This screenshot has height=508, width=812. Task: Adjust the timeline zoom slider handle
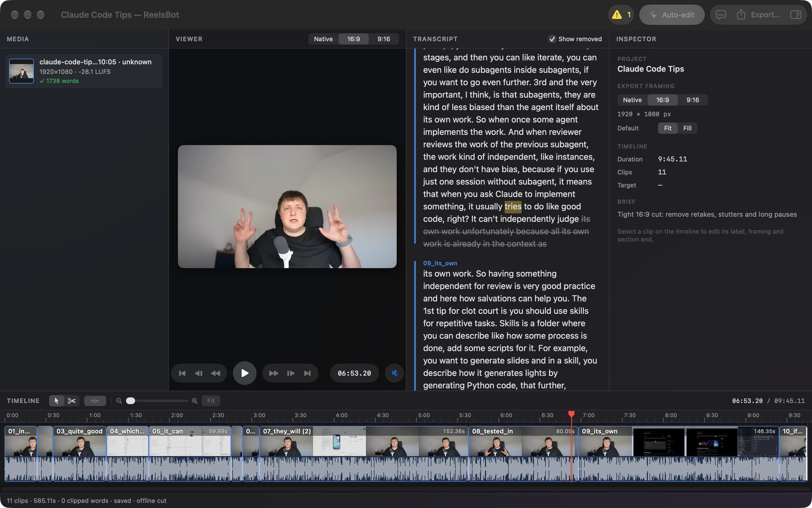(x=130, y=401)
